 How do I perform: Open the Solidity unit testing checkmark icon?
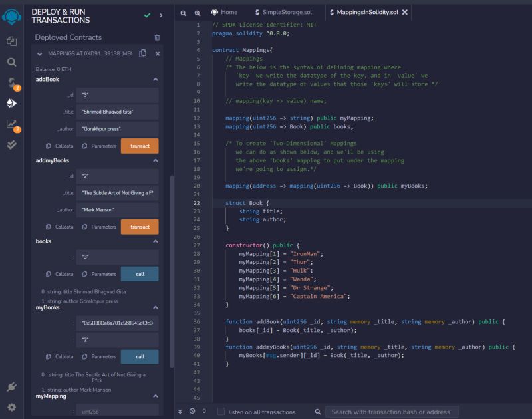pyautogui.click(x=11, y=145)
